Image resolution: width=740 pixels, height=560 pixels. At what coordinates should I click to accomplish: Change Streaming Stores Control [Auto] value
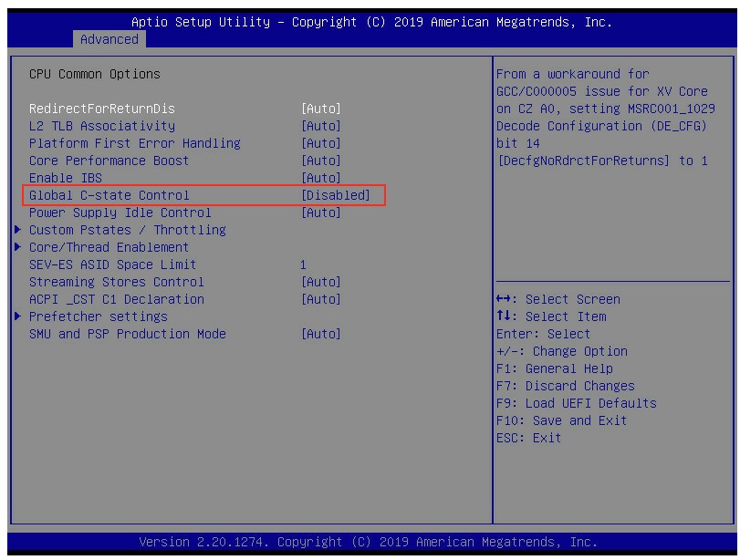click(321, 282)
